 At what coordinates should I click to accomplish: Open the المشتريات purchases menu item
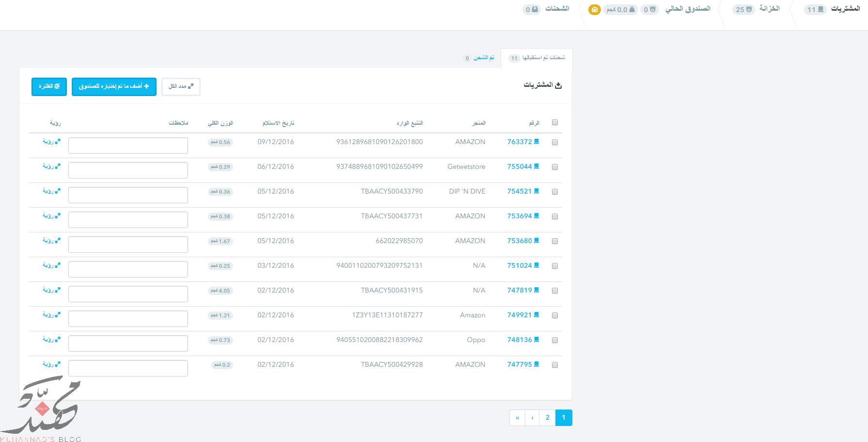pyautogui.click(x=845, y=9)
